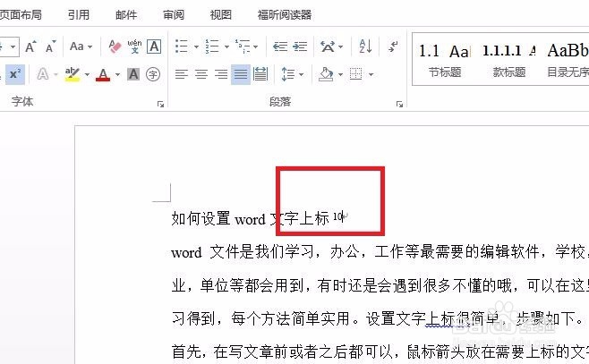Apply bullet list formatting
Viewport: 589px width, 364px height.
coord(182,47)
